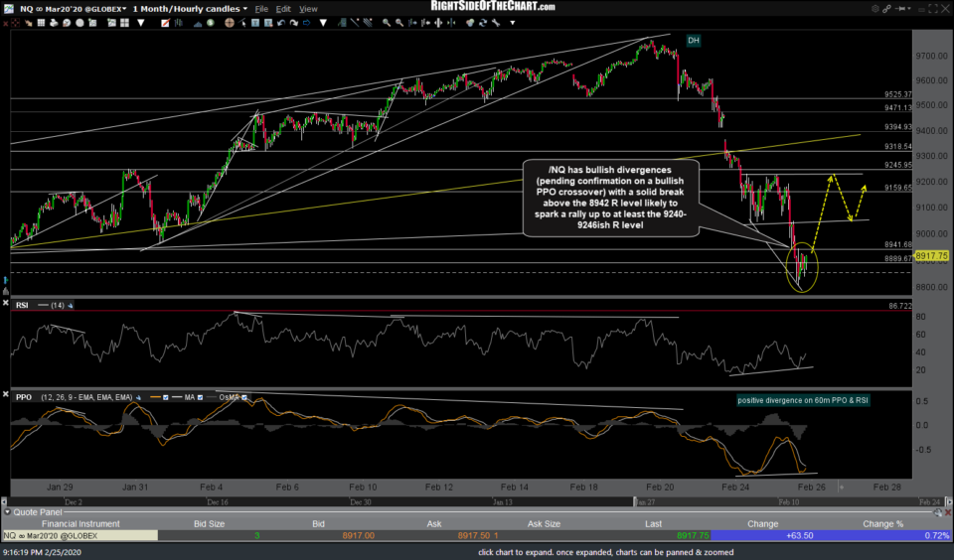The height and width of the screenshot is (560, 954).
Task: Expand the white triangle dropdown after layout icons
Action: pyautogui.click(x=140, y=23)
